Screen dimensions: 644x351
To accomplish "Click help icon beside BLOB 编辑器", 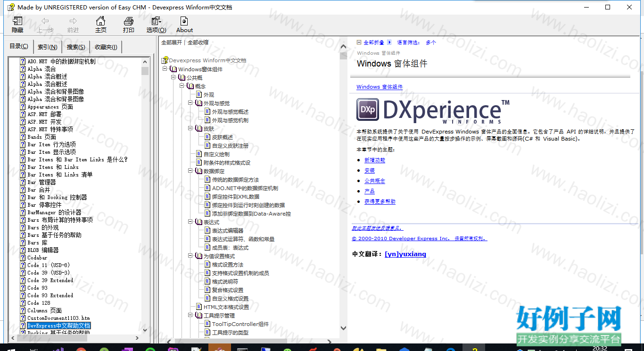I will pyautogui.click(x=23, y=250).
